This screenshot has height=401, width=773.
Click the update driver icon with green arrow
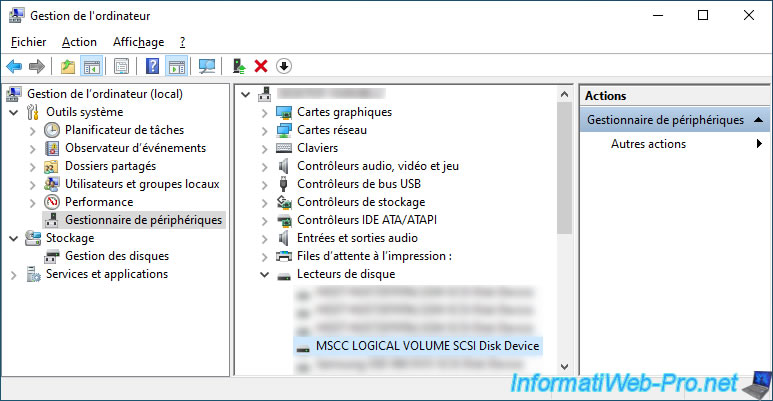pos(239,66)
